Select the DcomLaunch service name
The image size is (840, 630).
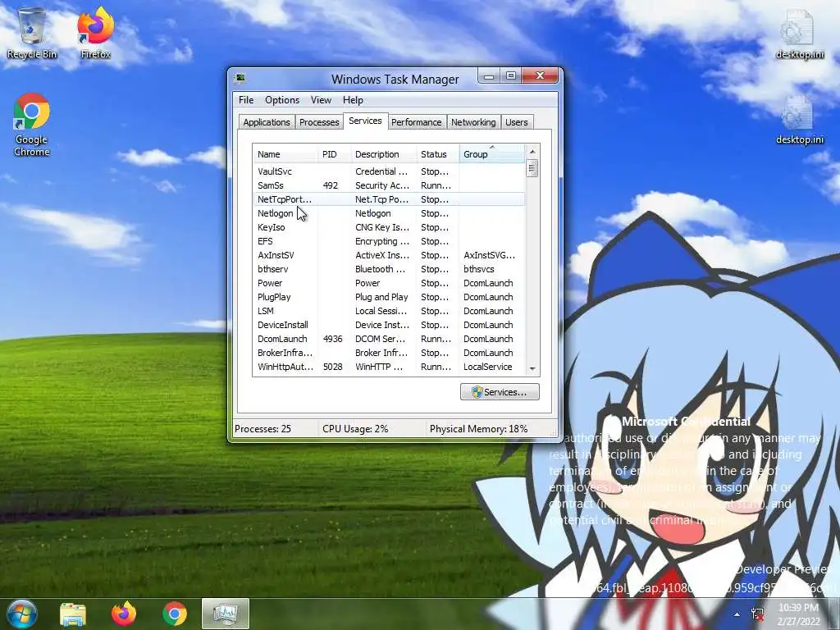(282, 339)
